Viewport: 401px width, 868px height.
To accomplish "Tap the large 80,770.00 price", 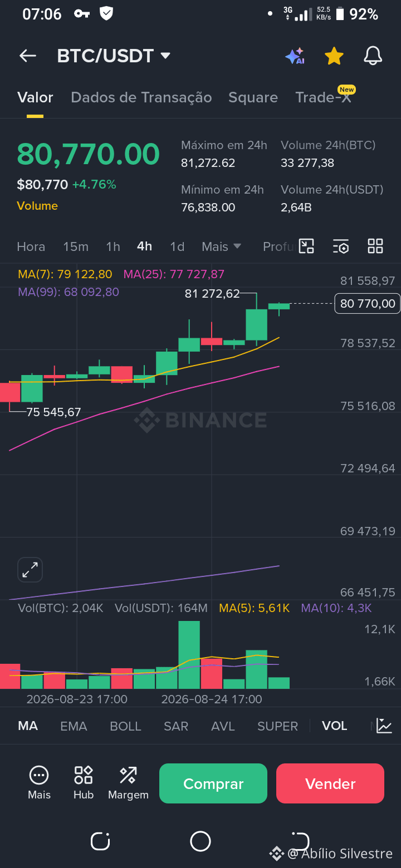I will [88, 154].
